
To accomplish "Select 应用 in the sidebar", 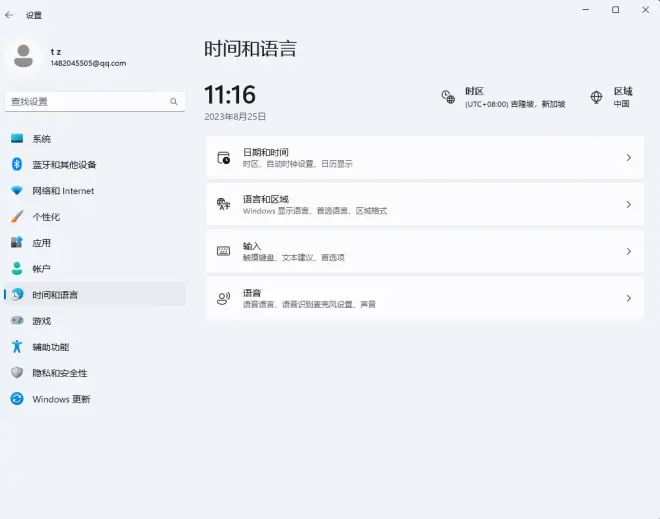I will click(x=41, y=243).
